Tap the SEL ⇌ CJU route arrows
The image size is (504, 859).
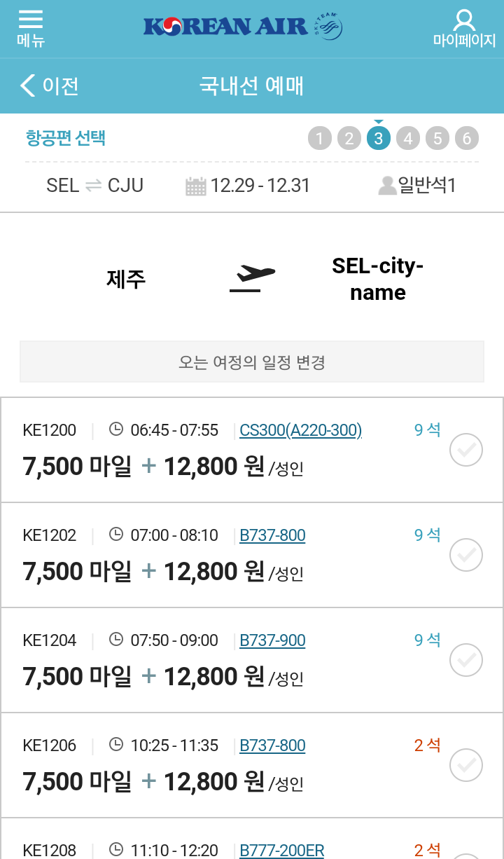(x=93, y=186)
